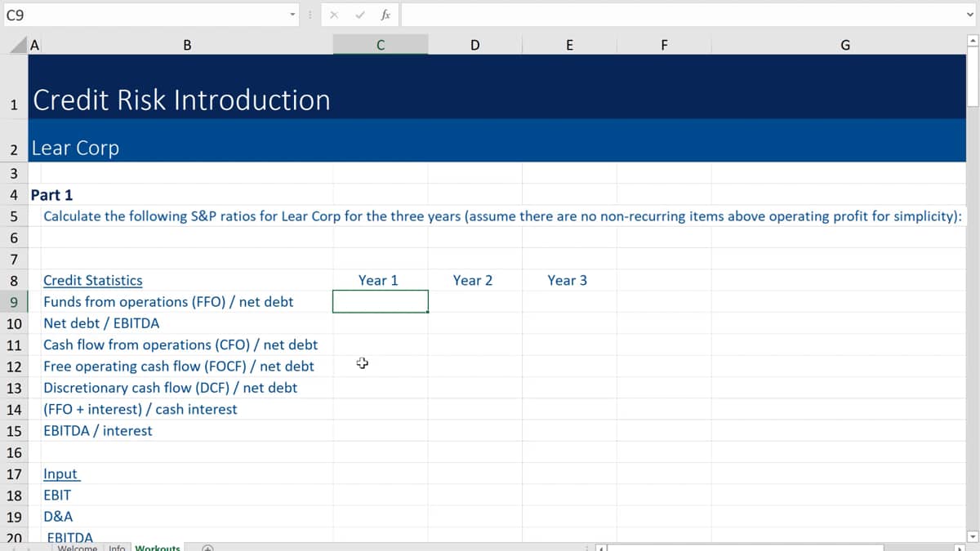This screenshot has width=980, height=551.
Task: Expand the formula bar with right chevron
Action: (x=969, y=15)
